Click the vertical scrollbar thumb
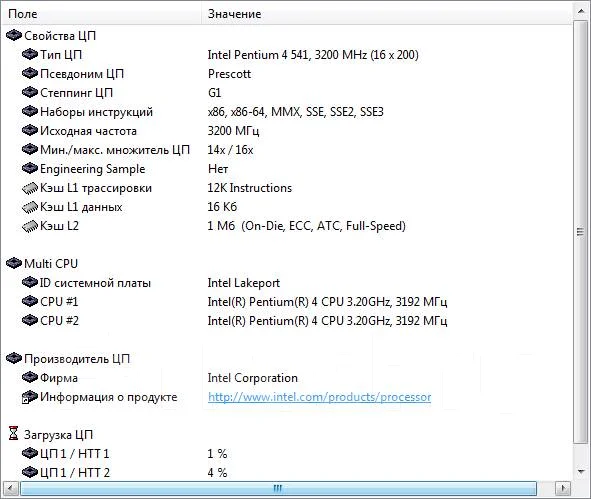Image resolution: width=591 pixels, height=499 pixels. coord(580,232)
